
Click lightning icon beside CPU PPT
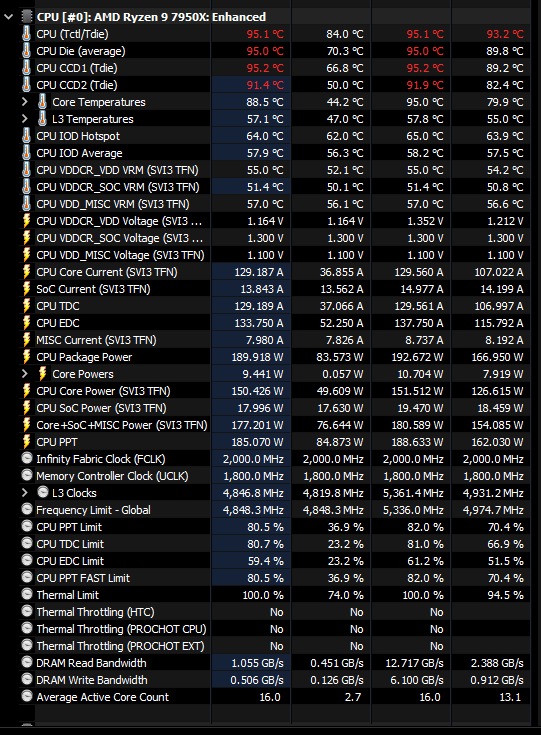(x=27, y=442)
